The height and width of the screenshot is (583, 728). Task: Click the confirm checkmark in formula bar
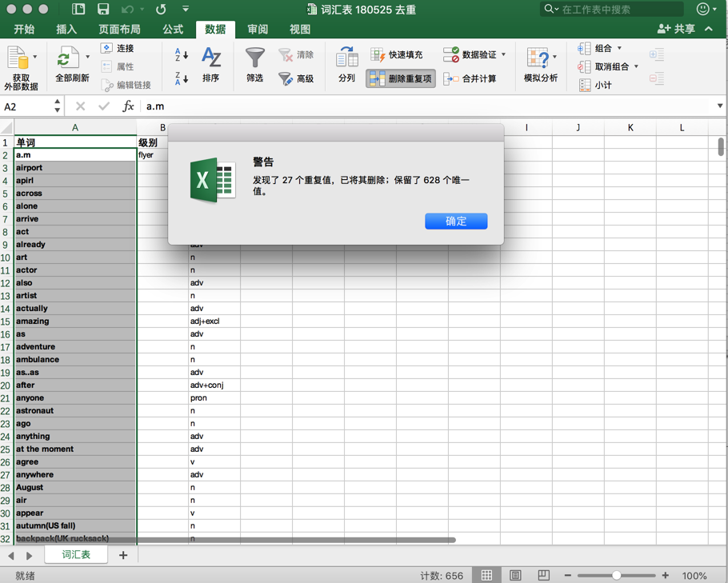click(x=104, y=106)
